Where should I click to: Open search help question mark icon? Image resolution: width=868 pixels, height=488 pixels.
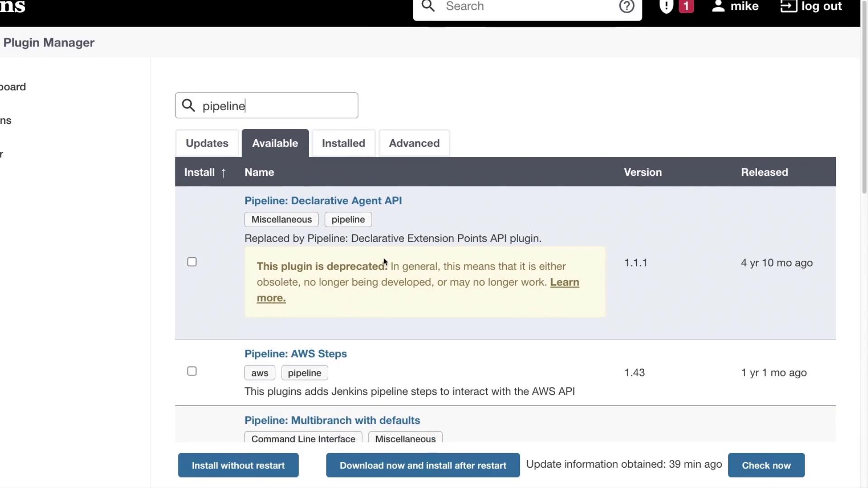627,6
